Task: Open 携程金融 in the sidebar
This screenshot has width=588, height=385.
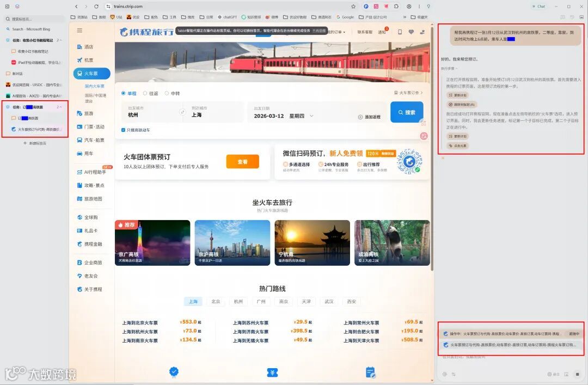Action: coord(89,244)
